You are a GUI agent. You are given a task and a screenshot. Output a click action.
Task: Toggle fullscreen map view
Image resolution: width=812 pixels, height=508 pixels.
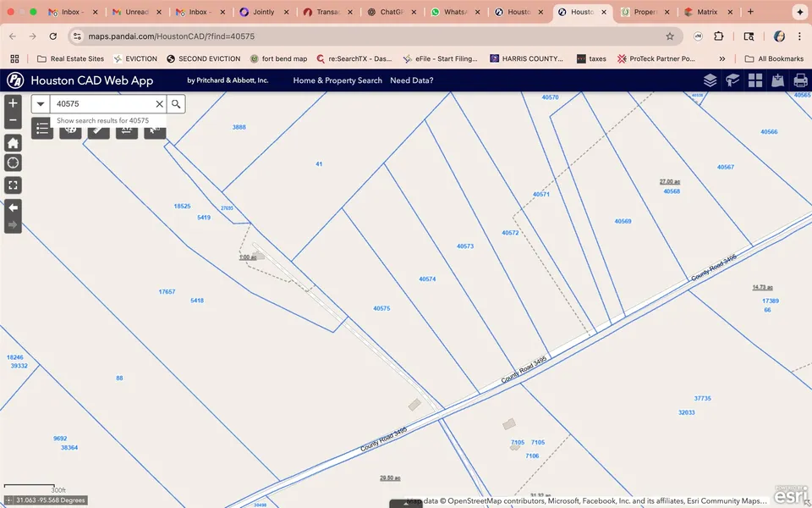pyautogui.click(x=13, y=185)
